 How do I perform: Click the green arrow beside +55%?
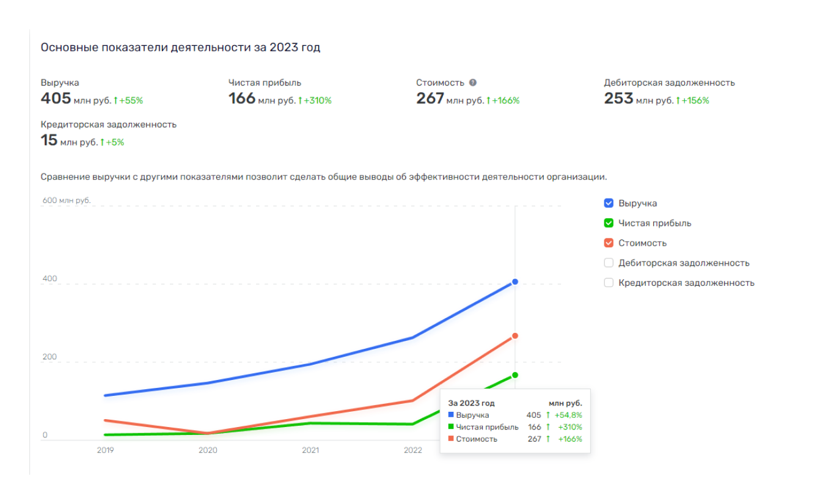(x=115, y=100)
